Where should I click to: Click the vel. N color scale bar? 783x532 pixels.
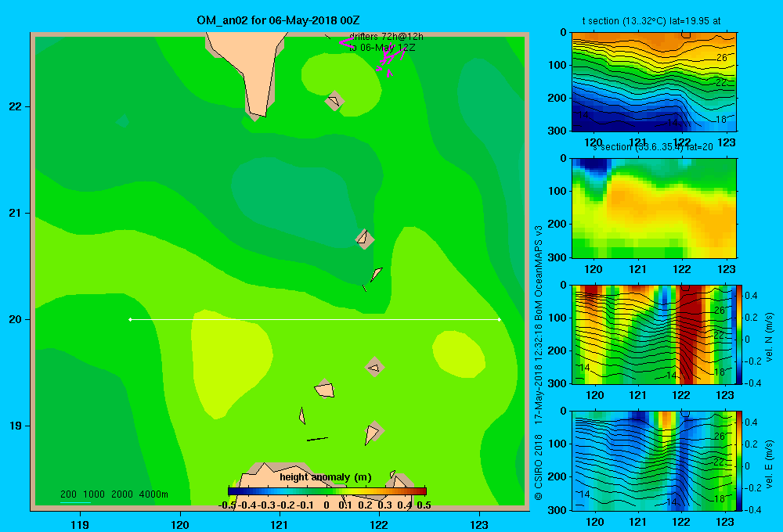739,334
